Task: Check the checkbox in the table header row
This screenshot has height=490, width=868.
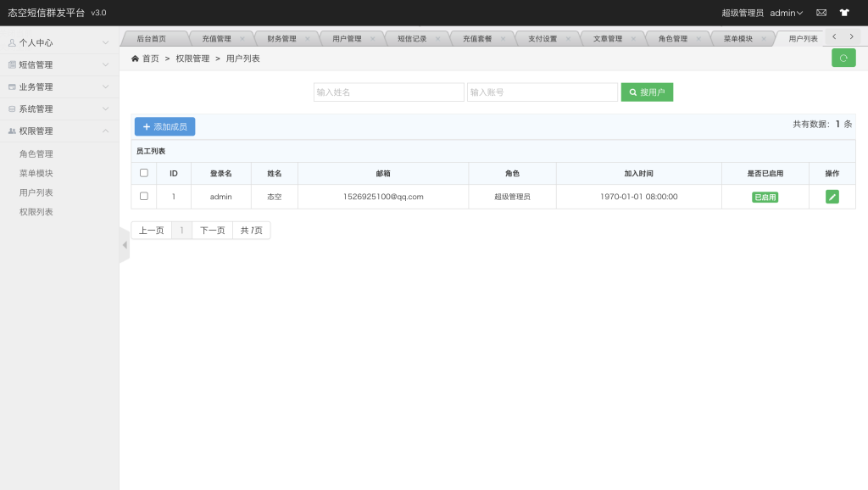Action: pos(143,172)
